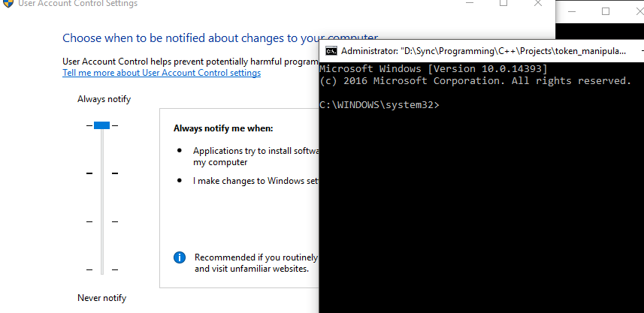Screen dimensions: 644x313
Task: Click the Microsoft Windows version line
Action: pyautogui.click(x=434, y=68)
